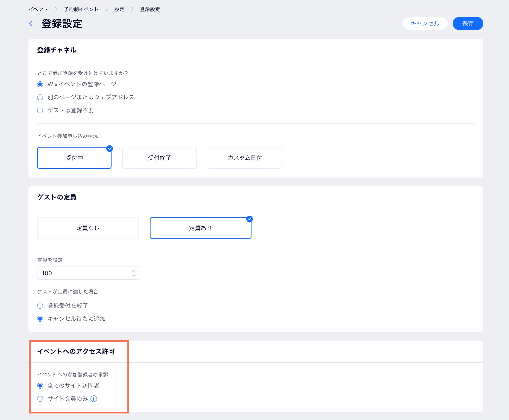This screenshot has width=509, height=420.
Task: Select the 登録受付を終了 radio option
Action: 40,306
